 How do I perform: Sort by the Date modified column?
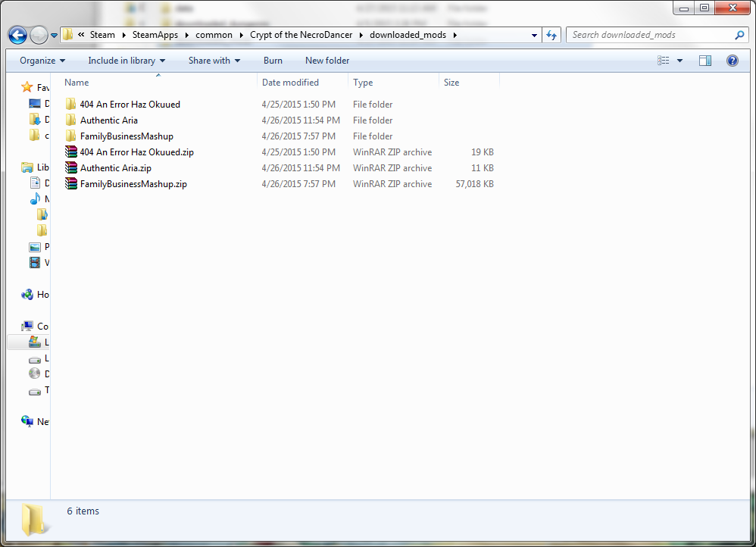pos(302,83)
